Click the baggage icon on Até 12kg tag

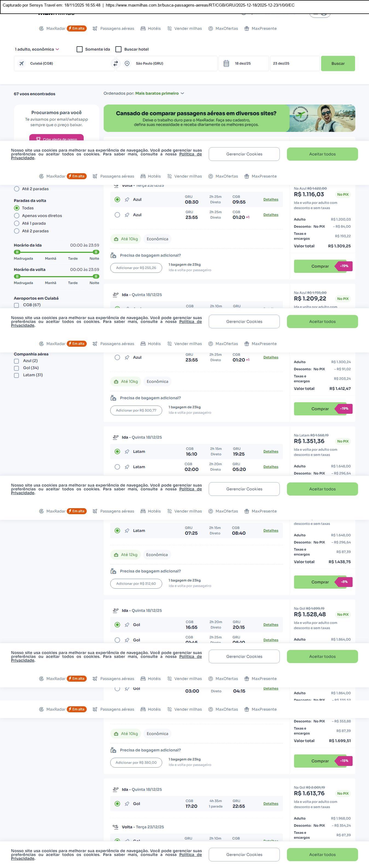[x=116, y=555]
